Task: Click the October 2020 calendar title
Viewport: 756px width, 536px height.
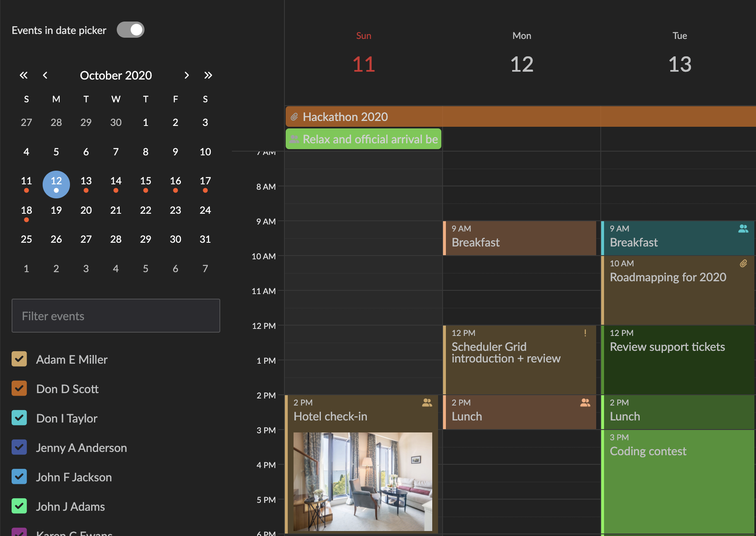Action: [x=116, y=75]
